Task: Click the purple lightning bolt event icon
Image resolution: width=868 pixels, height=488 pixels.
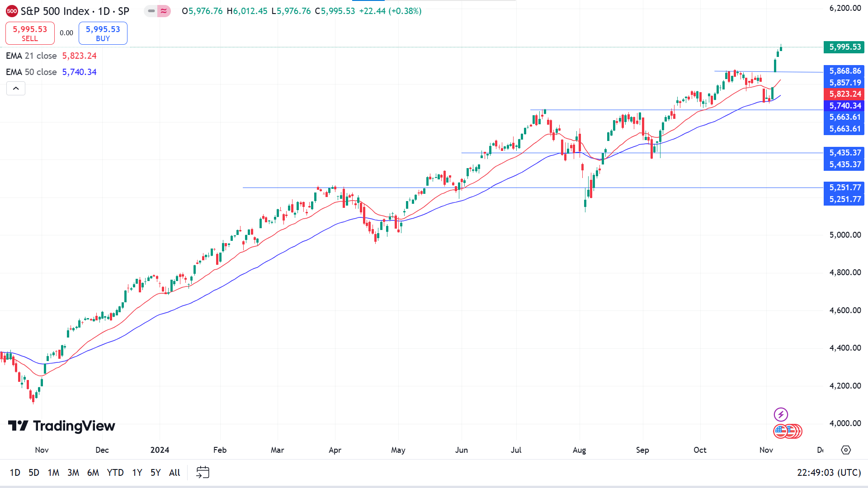Action: [x=781, y=414]
